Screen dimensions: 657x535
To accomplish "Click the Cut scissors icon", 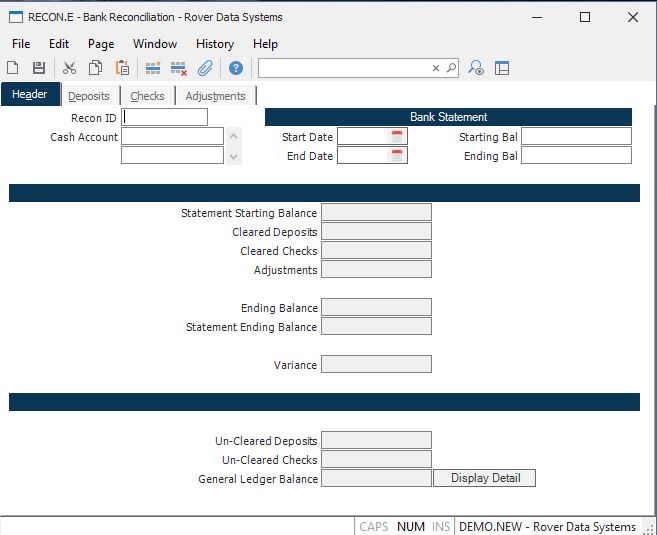I will pos(69,68).
